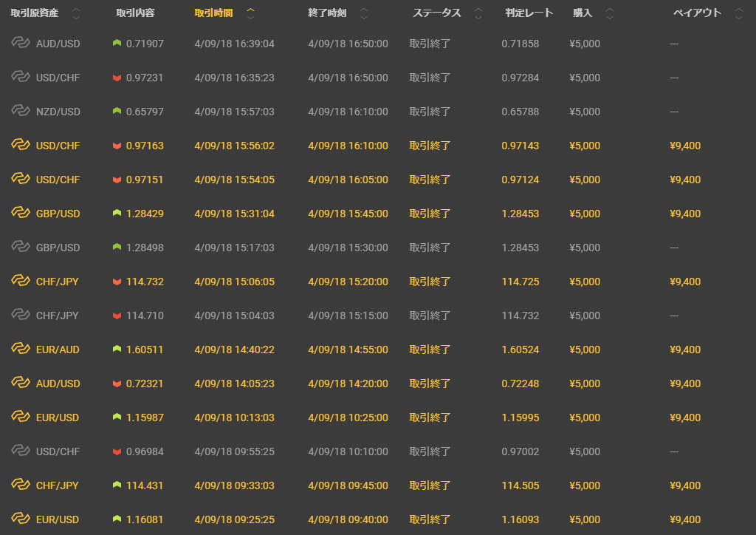Click the grey icon of USD/CHF 09:55:25 trade
This screenshot has width=756, height=535.
(x=21, y=451)
